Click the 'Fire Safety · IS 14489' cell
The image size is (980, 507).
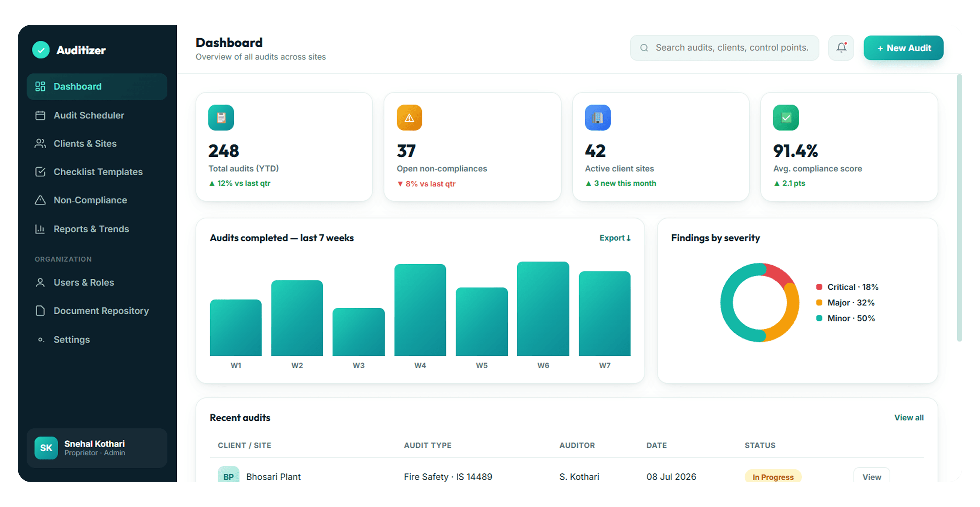pyautogui.click(x=448, y=477)
